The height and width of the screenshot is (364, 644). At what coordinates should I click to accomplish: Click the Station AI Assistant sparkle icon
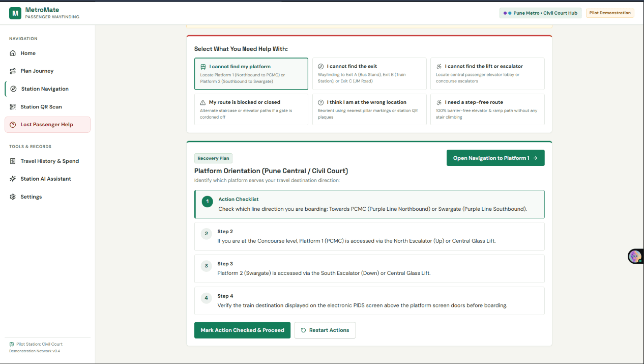coord(13,179)
